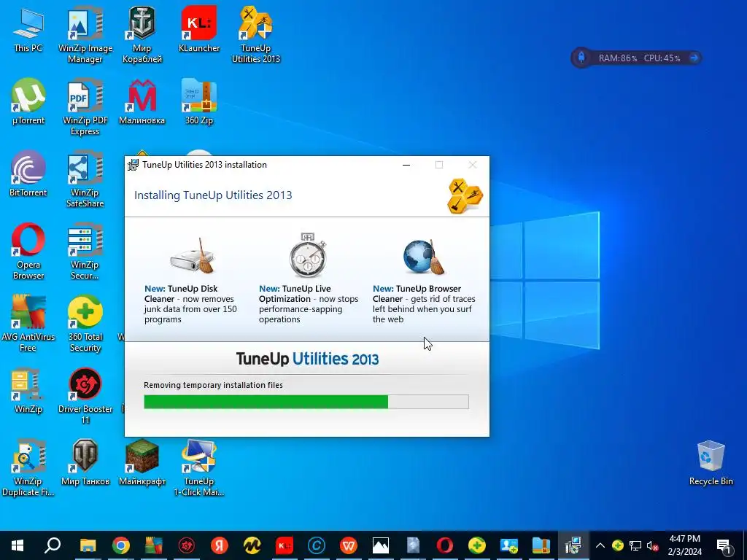The image size is (747, 560).
Task: Select the Driver Booster 11 desktop icon
Action: (85, 396)
